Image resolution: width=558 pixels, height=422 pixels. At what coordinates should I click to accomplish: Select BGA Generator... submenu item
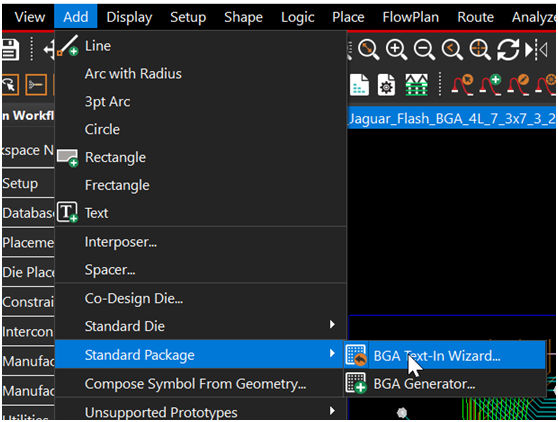(444, 383)
